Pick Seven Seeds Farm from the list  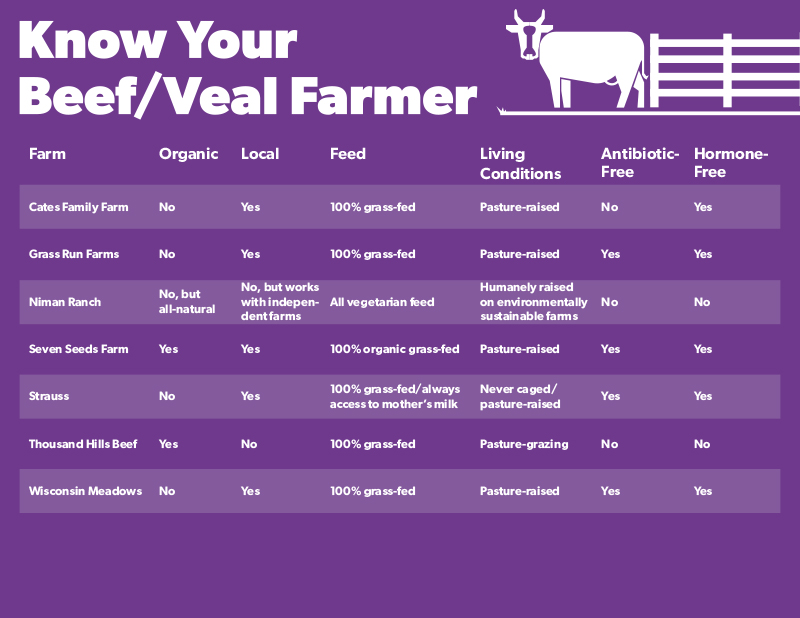(78, 349)
